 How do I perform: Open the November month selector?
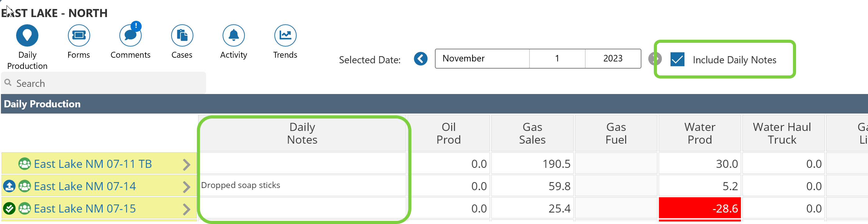(x=482, y=59)
